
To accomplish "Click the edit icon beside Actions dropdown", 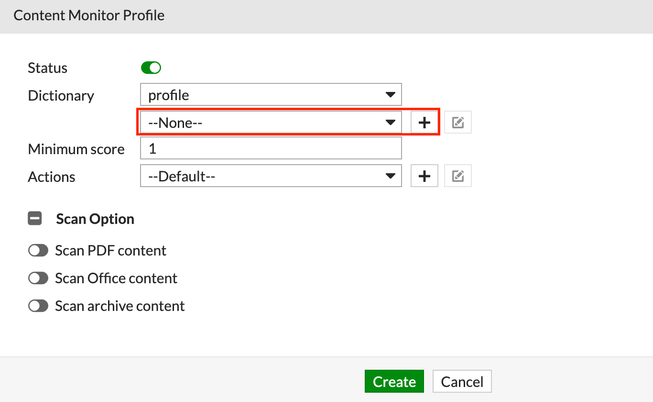I will 458,176.
